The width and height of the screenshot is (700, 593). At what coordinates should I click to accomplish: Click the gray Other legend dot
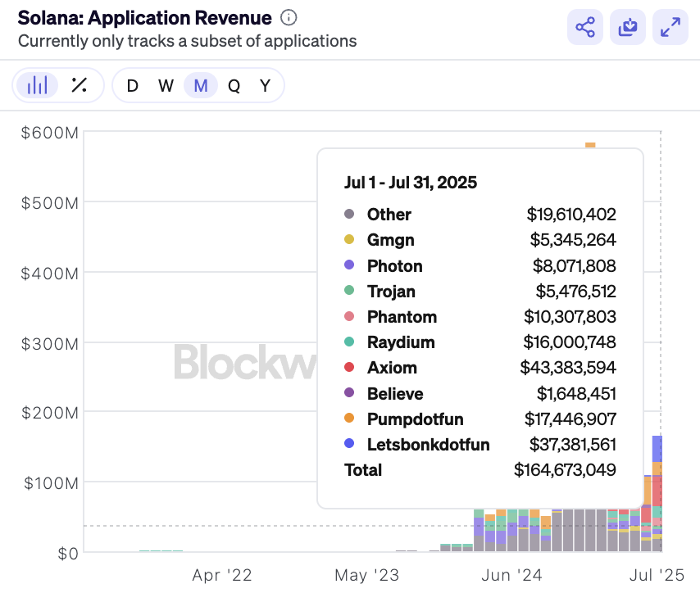[x=351, y=215]
